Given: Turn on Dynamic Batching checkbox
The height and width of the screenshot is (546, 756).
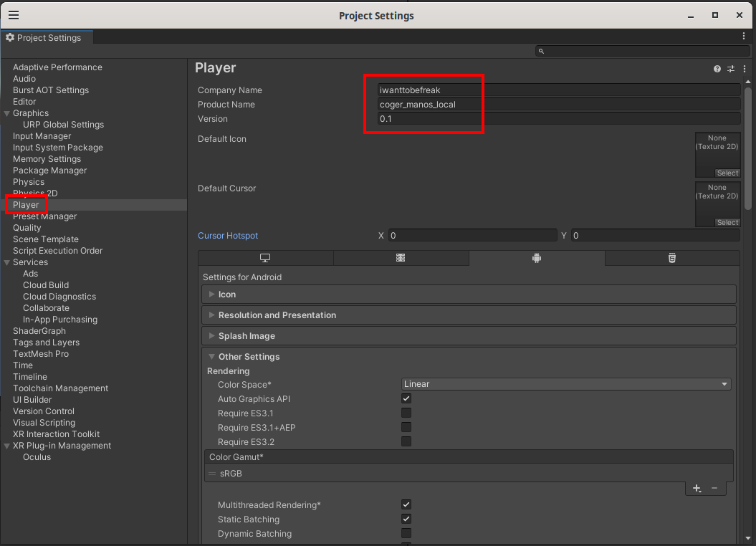Looking at the screenshot, I should click(x=406, y=534).
